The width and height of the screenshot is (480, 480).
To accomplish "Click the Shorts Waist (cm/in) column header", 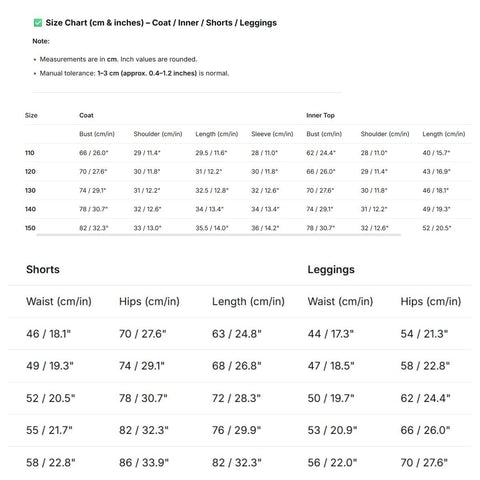I will 59,302.
